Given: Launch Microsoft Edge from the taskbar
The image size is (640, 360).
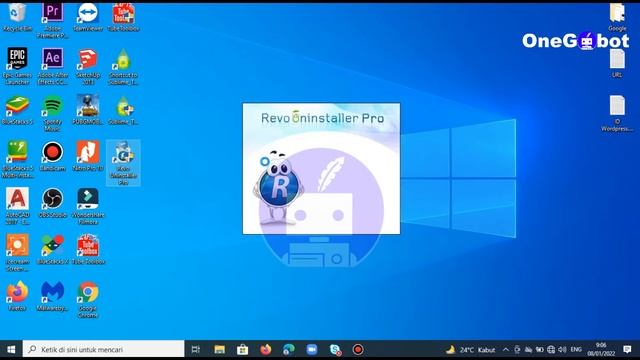Looking at the screenshot, I should point(289,349).
